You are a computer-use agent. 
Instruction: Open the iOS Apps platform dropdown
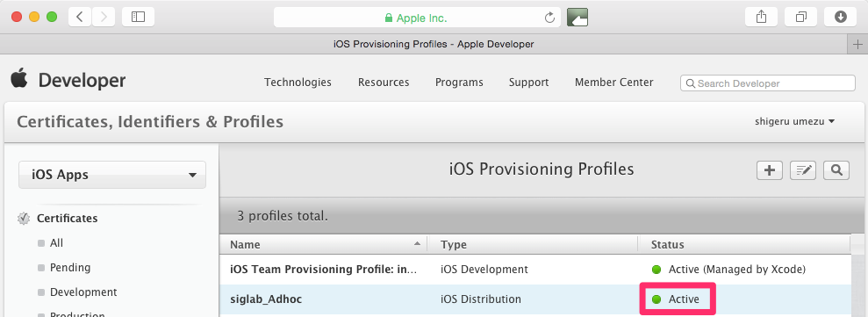(x=112, y=175)
